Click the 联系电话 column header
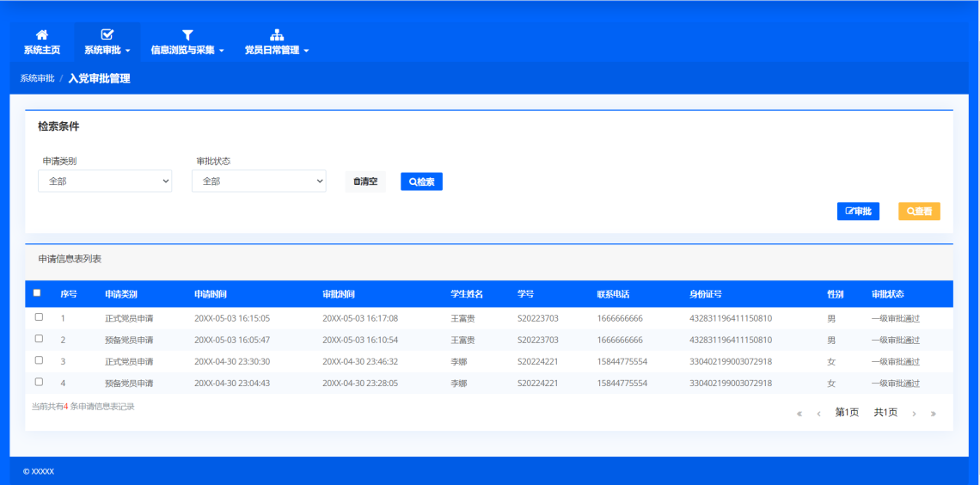This screenshot has height=485, width=980. pyautogui.click(x=613, y=294)
